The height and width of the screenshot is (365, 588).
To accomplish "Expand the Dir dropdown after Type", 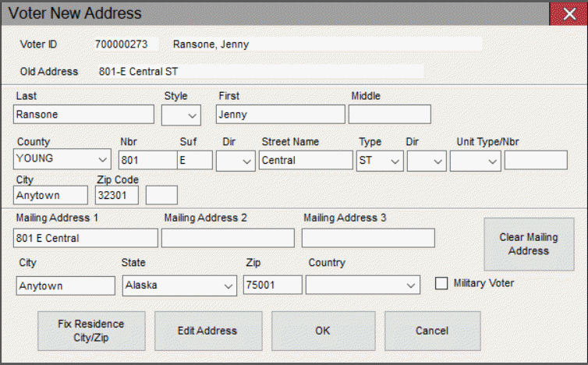I will click(427, 161).
